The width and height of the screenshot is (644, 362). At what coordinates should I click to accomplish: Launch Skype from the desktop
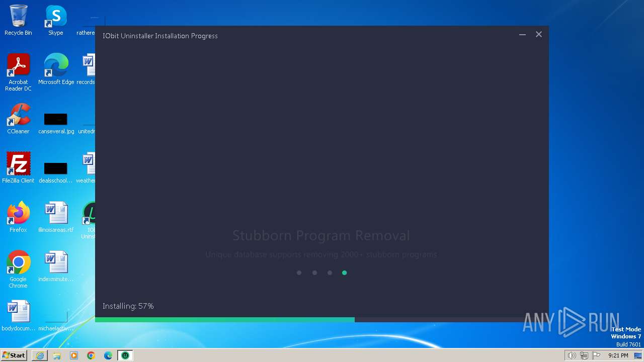point(55,20)
